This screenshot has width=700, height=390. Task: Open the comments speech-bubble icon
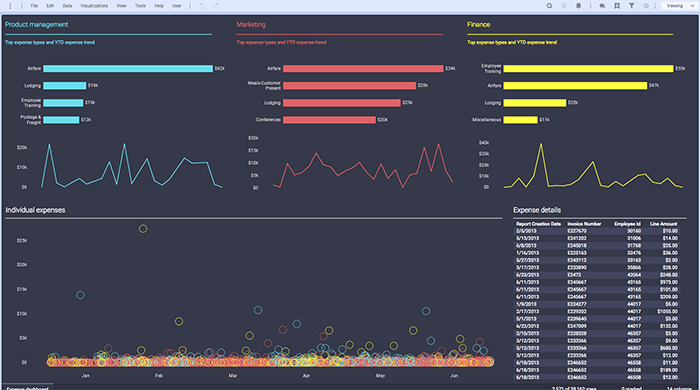602,6
